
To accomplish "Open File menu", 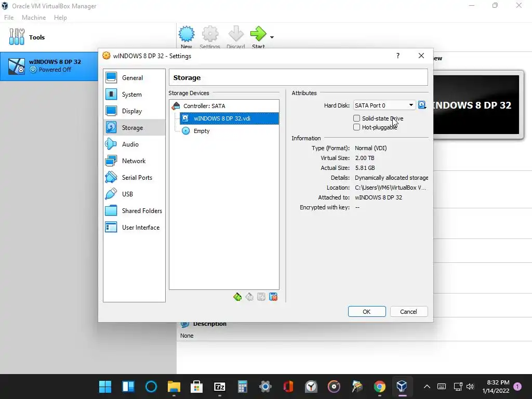I will [9, 18].
